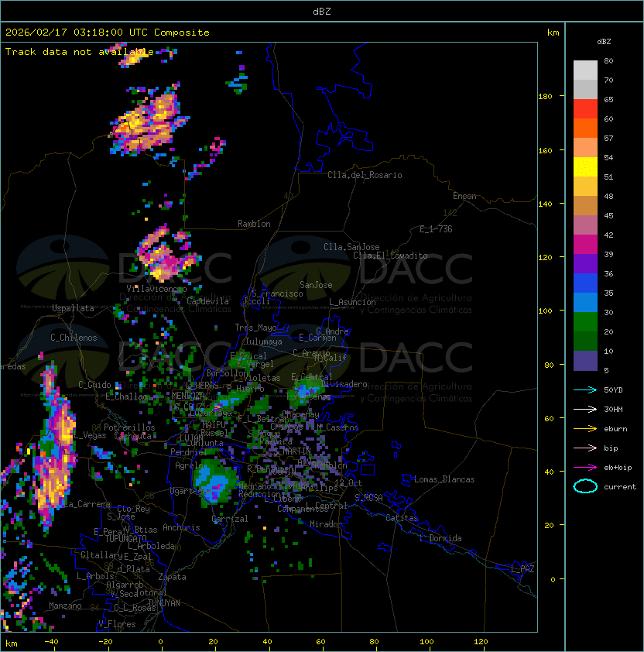
Task: Select the red swatch below 65 dBZ
Action: point(585,109)
